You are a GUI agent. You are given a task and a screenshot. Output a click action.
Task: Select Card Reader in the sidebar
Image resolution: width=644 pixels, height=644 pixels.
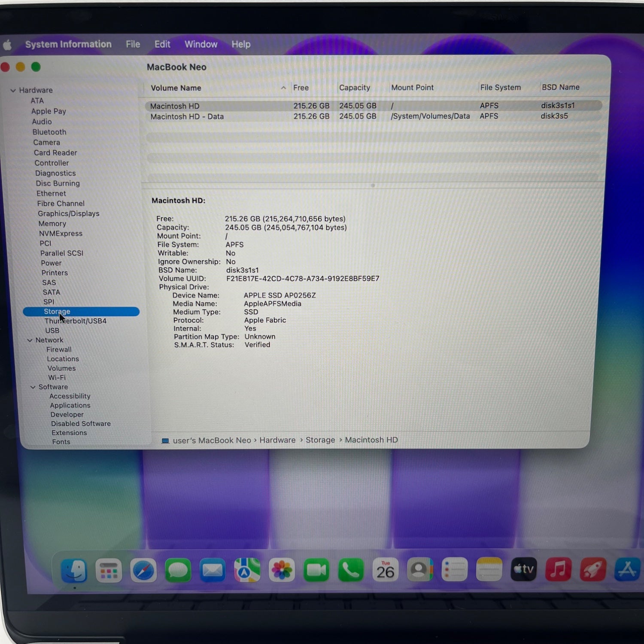[55, 153]
